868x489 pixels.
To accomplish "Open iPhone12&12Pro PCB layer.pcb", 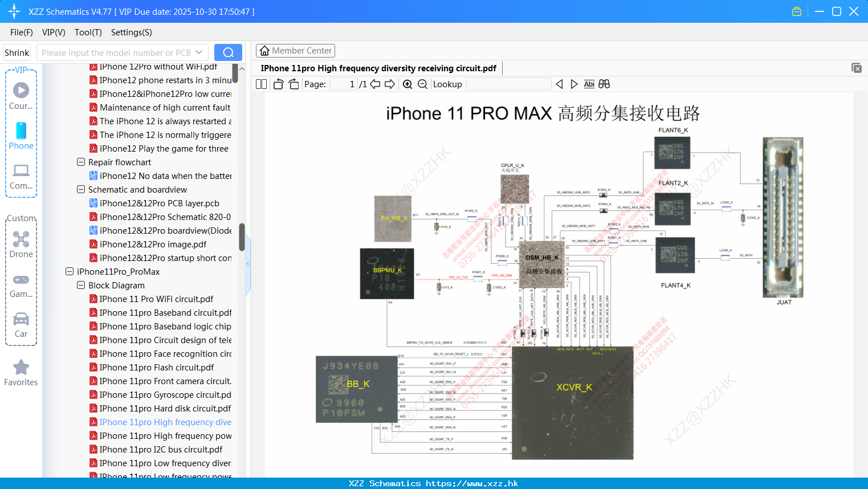I will (x=160, y=203).
